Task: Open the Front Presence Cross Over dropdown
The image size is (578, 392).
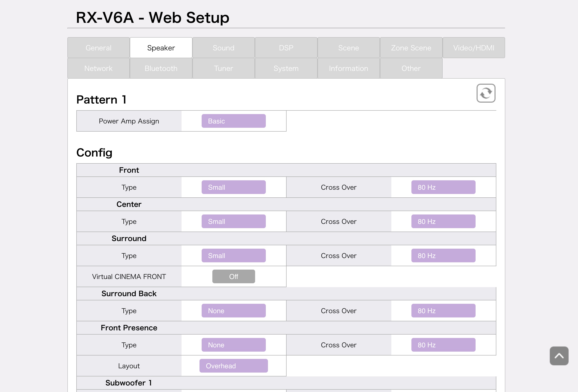Action: 443,345
